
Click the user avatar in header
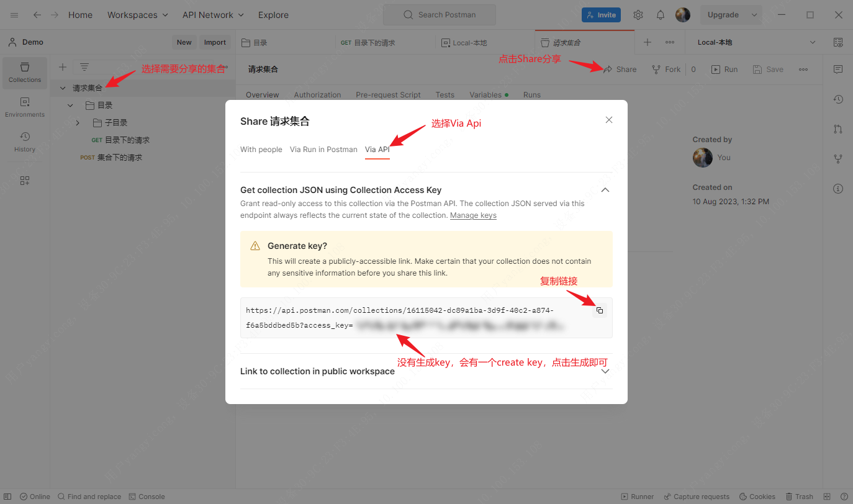[x=683, y=15]
